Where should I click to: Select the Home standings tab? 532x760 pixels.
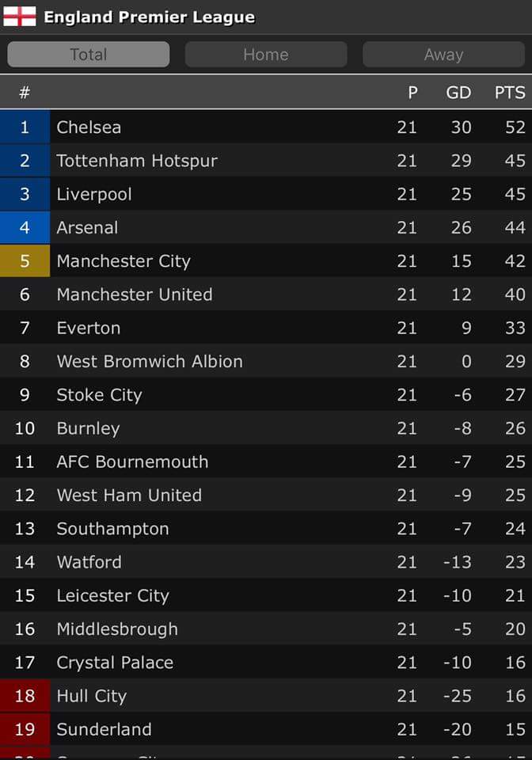tap(266, 55)
